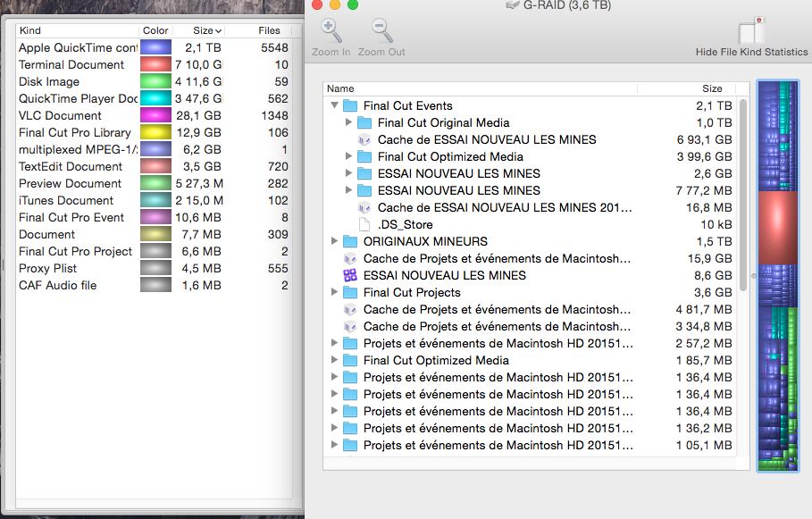Click the 2,6 GB ESSAI NOUVEAU LES MINES folder icon
The image size is (812, 519).
(365, 174)
